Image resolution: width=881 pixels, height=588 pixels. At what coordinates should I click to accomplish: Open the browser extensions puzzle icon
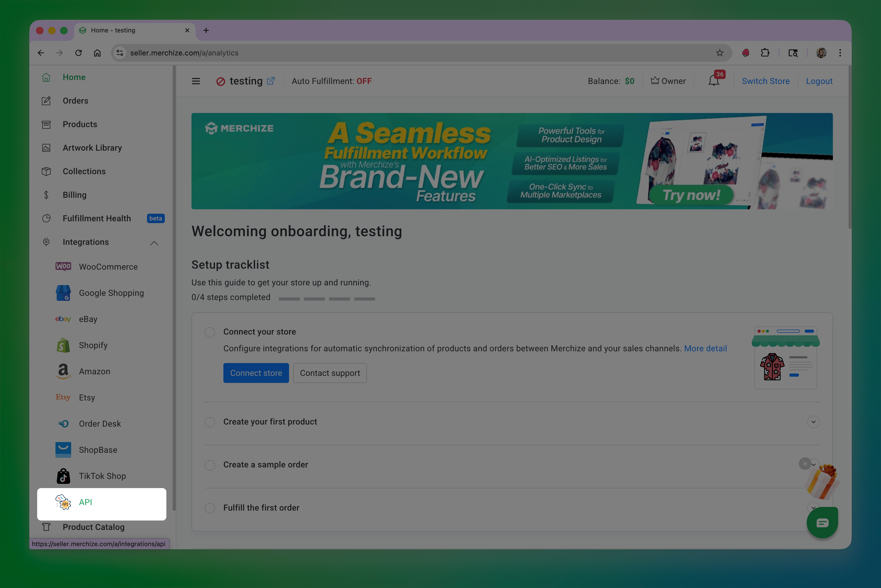(x=765, y=53)
